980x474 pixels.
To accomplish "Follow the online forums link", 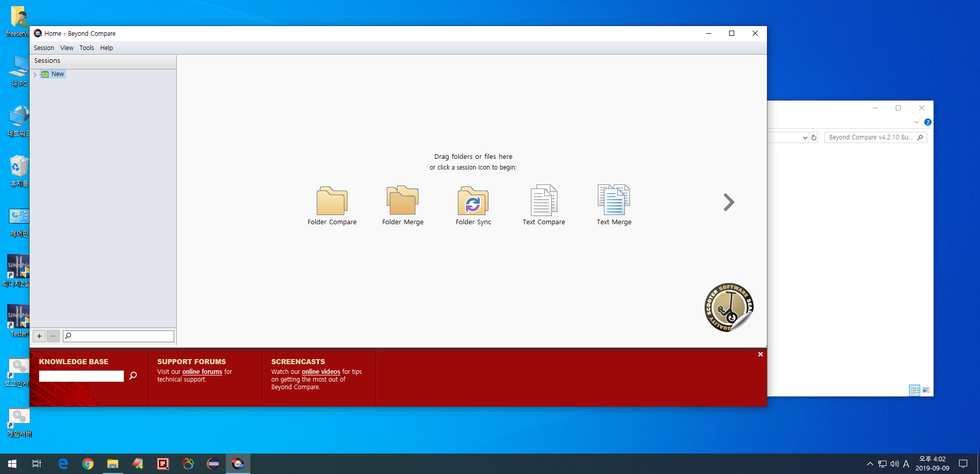I will click(x=202, y=372).
